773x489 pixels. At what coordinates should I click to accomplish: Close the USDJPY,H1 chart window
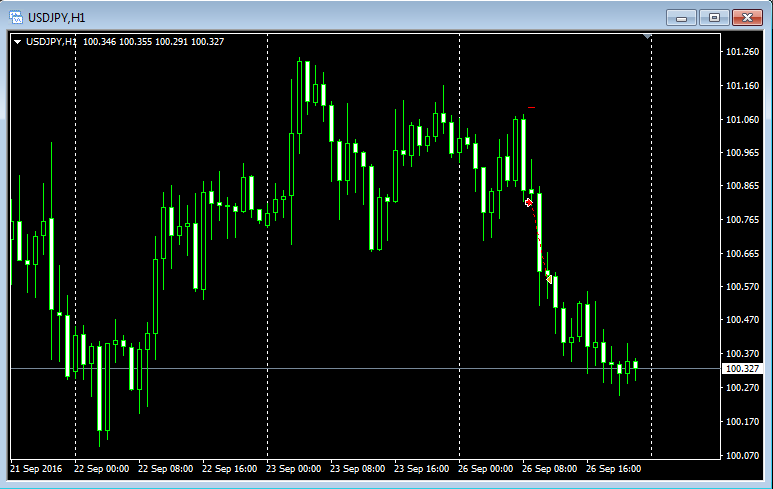(x=747, y=18)
